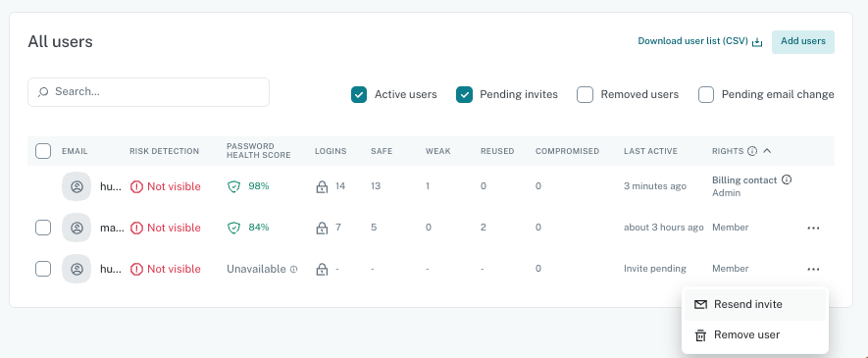Click the download icon beside CSV link

(757, 42)
